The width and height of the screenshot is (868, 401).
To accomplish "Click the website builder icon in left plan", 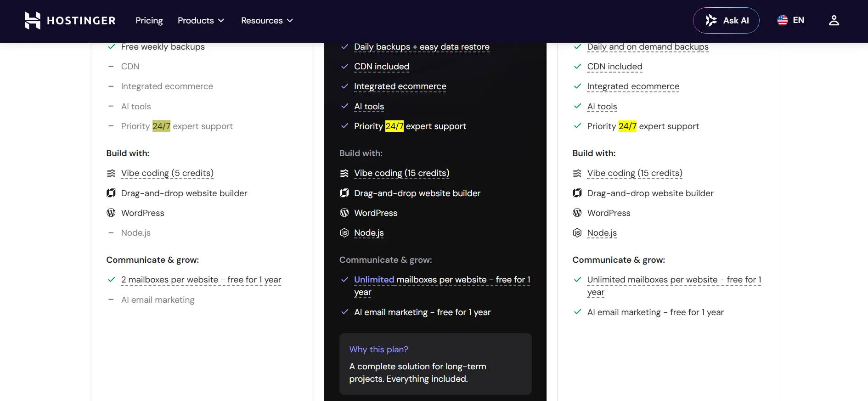I will (111, 193).
